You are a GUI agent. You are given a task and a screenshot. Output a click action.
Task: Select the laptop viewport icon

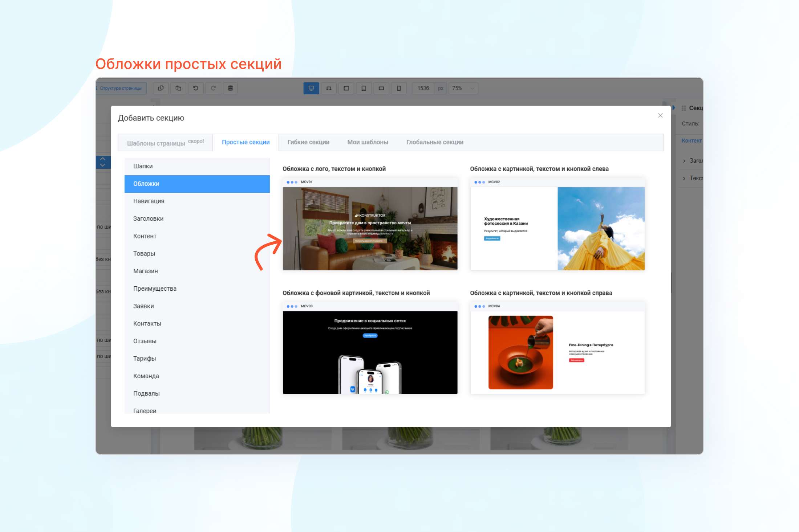tap(329, 88)
